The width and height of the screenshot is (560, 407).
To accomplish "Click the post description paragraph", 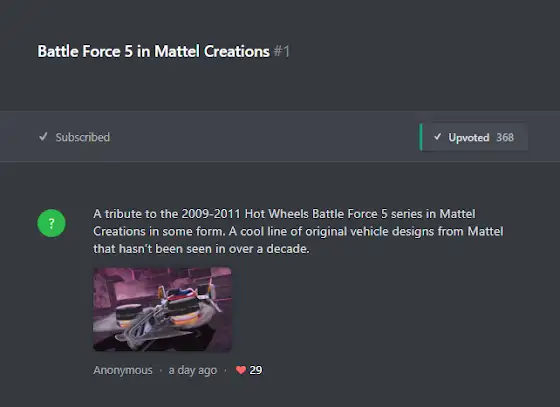I will [298, 231].
